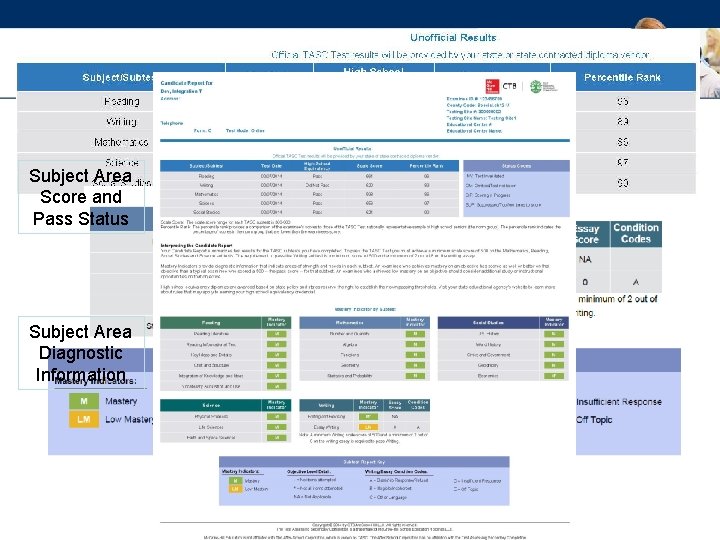Click the Geometry row in Mathematics table
Viewport: 720px width, 540px height.
(x=365, y=365)
